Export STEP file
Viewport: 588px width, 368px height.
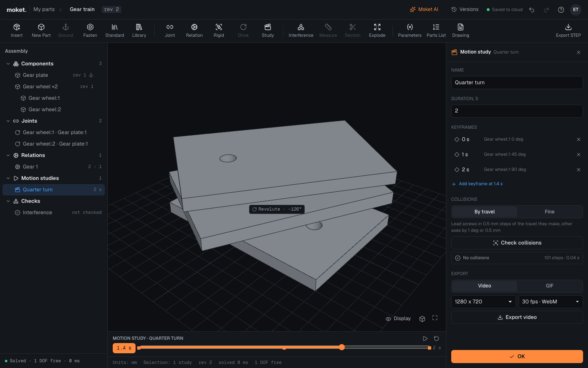[x=568, y=31]
